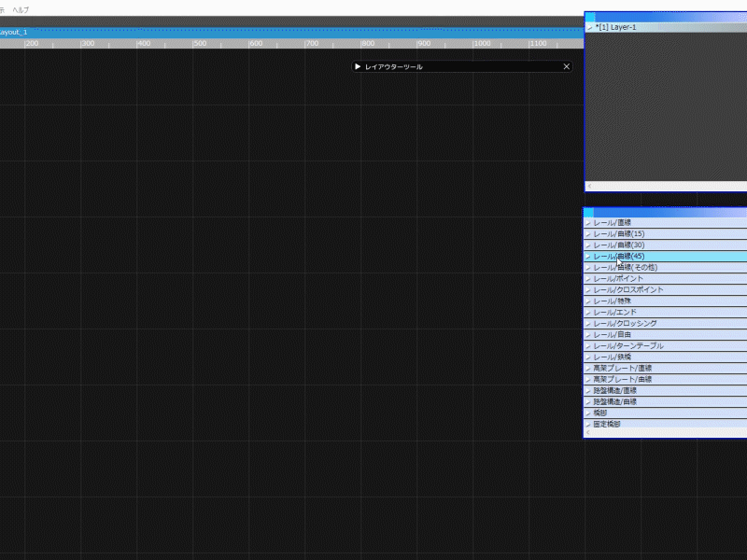Select the [1] Layer-1 entry
This screenshot has height=560, width=747.
(x=615, y=27)
